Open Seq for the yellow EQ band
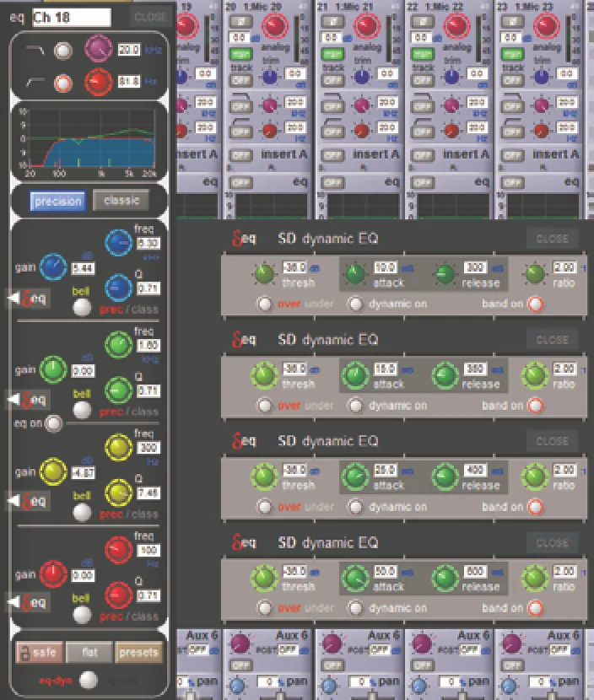Screen dimensions: 594x700 pyautogui.click(x=30, y=501)
